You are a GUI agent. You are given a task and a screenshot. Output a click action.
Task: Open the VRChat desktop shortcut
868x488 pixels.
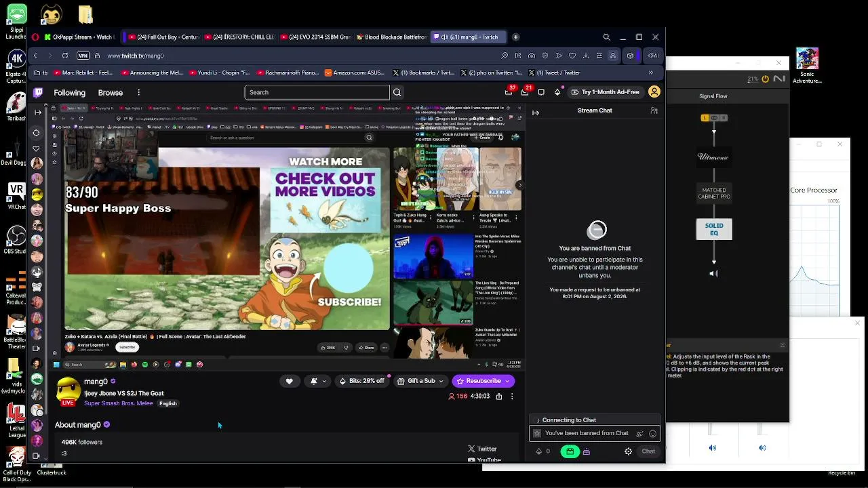coord(16,197)
